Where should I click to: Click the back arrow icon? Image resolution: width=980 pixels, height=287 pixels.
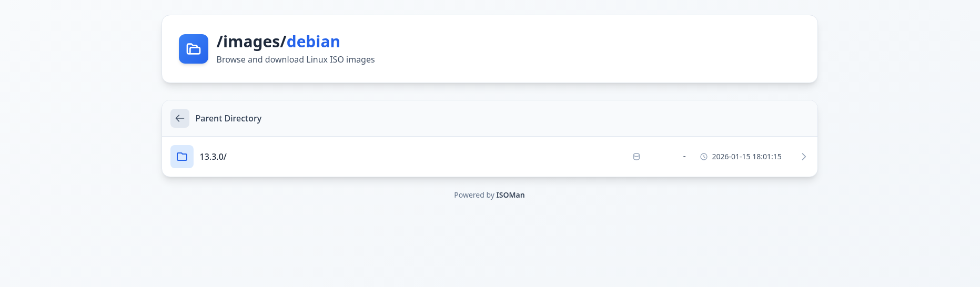(x=180, y=118)
